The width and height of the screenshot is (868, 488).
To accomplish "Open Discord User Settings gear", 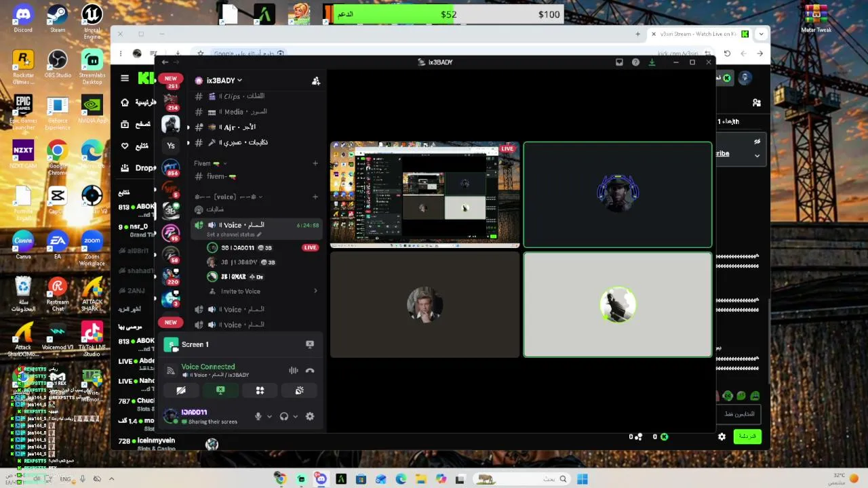I will pyautogui.click(x=310, y=416).
